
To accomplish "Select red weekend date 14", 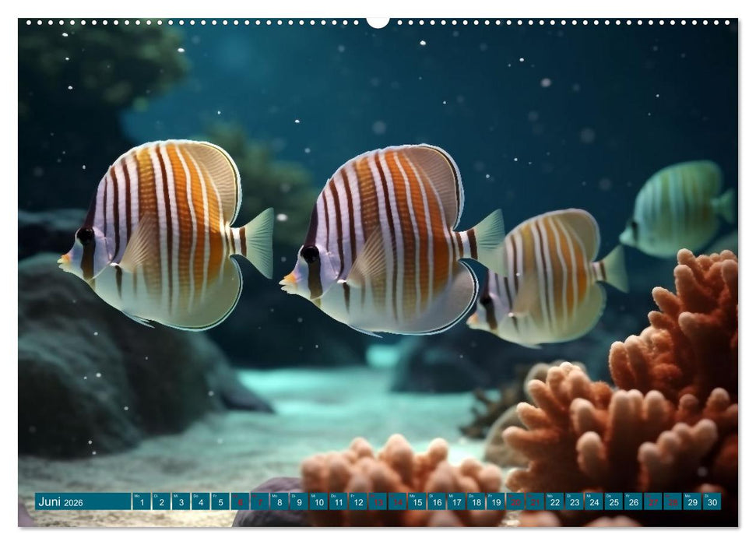I will coord(397,501).
